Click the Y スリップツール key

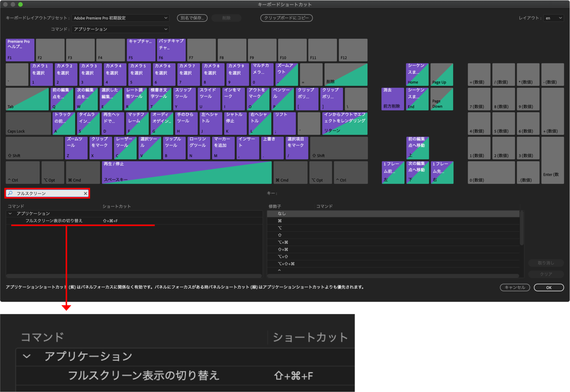click(x=184, y=99)
